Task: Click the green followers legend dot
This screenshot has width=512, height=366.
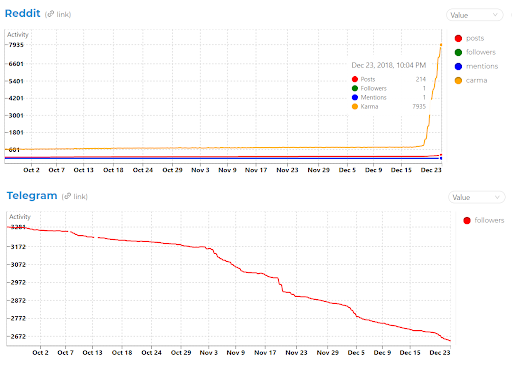Action: (458, 52)
